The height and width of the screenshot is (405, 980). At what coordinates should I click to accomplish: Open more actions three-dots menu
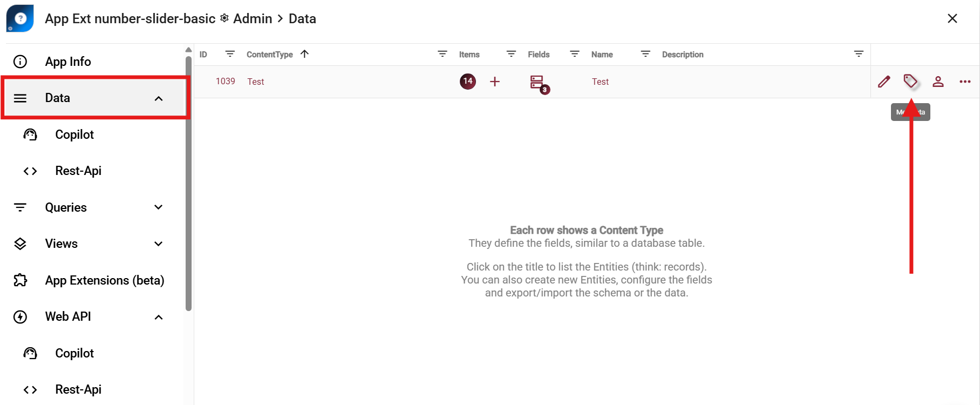965,82
